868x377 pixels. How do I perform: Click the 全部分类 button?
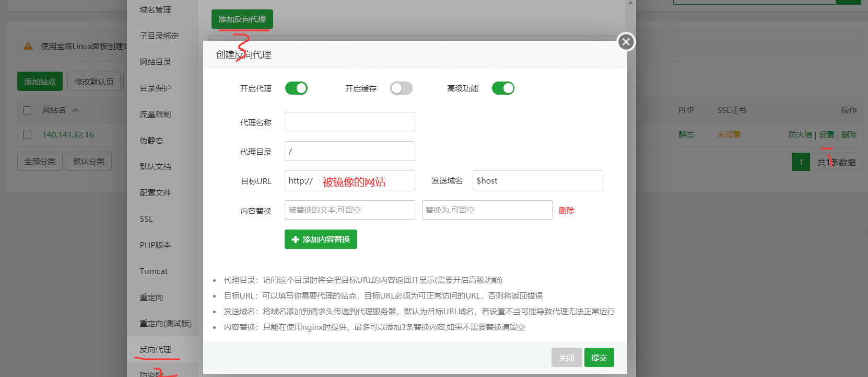40,161
